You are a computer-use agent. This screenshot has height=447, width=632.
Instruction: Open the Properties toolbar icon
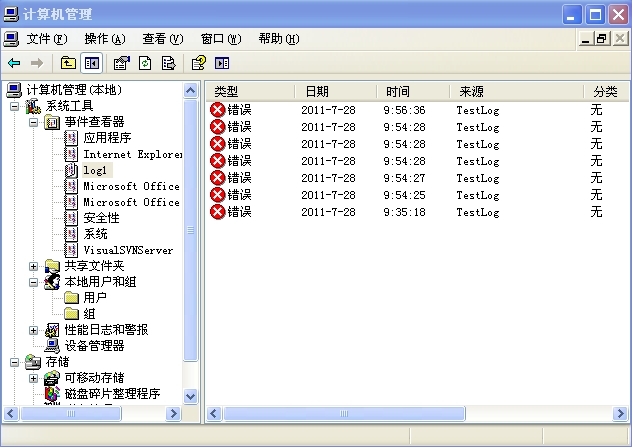[x=122, y=63]
